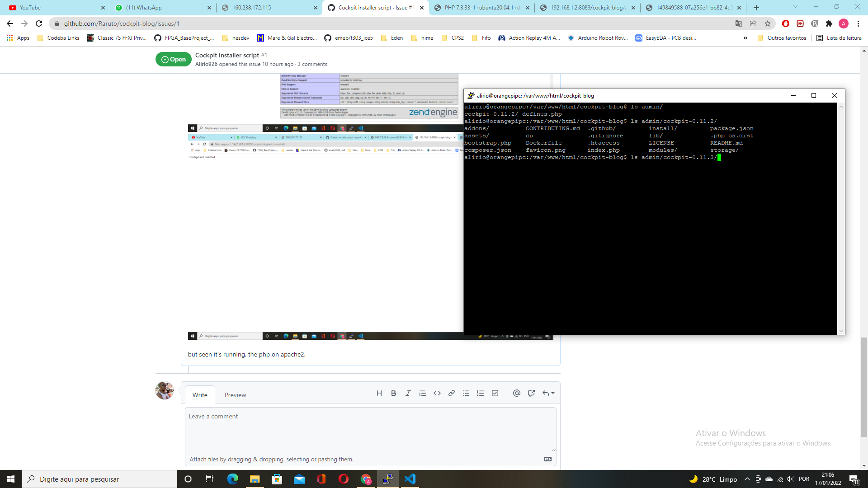Open the saved replies dropdown

[x=548, y=393]
